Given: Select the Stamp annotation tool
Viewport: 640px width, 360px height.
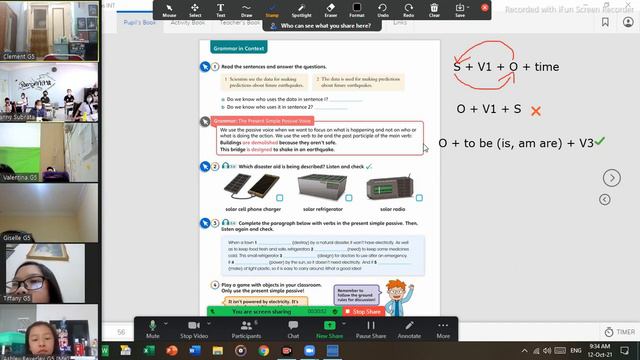Looking at the screenshot, I should [272, 10].
